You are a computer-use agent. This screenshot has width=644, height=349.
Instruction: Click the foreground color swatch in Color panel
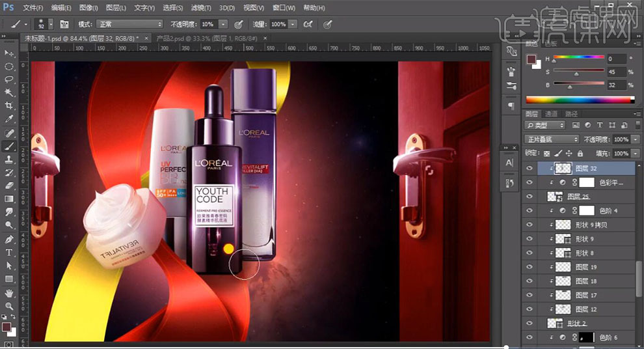point(532,60)
